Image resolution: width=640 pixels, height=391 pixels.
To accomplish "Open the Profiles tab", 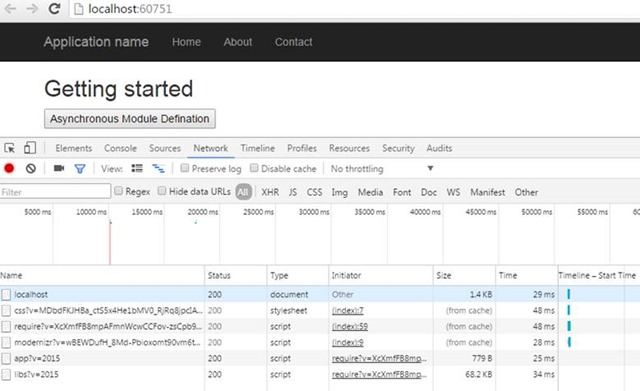I will point(302,148).
